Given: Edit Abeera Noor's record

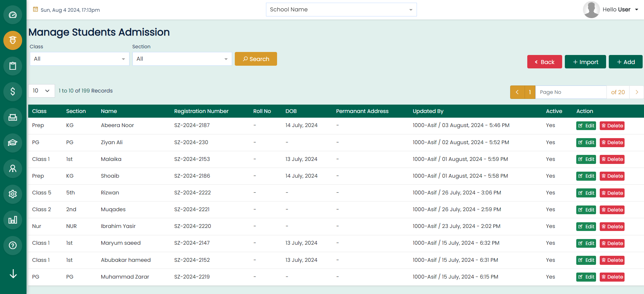Looking at the screenshot, I should pyautogui.click(x=586, y=126).
